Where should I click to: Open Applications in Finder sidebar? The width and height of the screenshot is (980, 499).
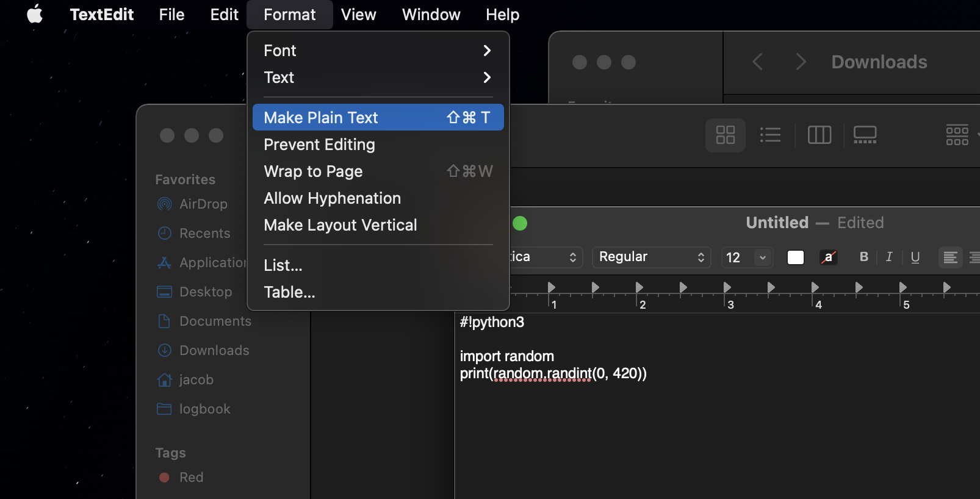[202, 262]
